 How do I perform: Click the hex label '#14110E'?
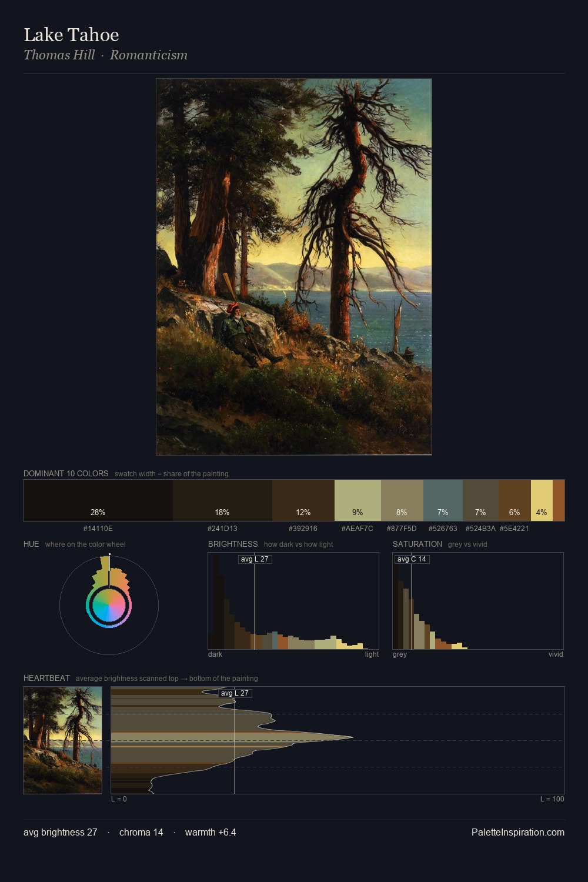click(x=98, y=529)
